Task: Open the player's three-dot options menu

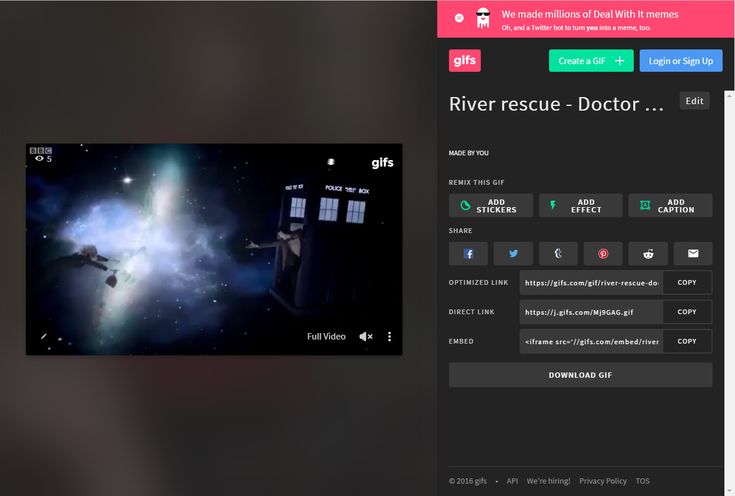Action: pos(389,337)
